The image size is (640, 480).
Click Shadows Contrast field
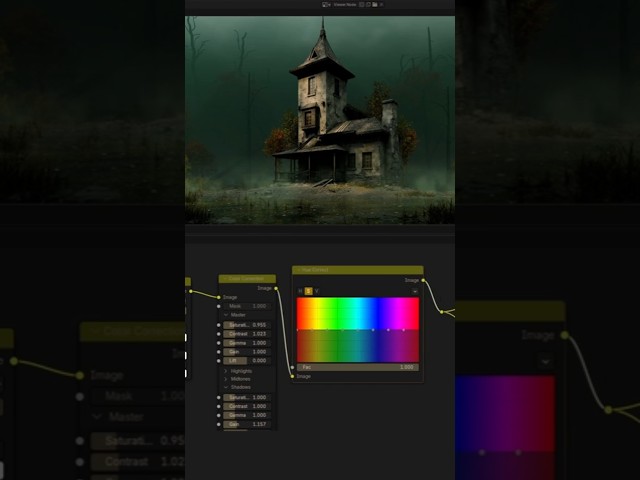247,407
